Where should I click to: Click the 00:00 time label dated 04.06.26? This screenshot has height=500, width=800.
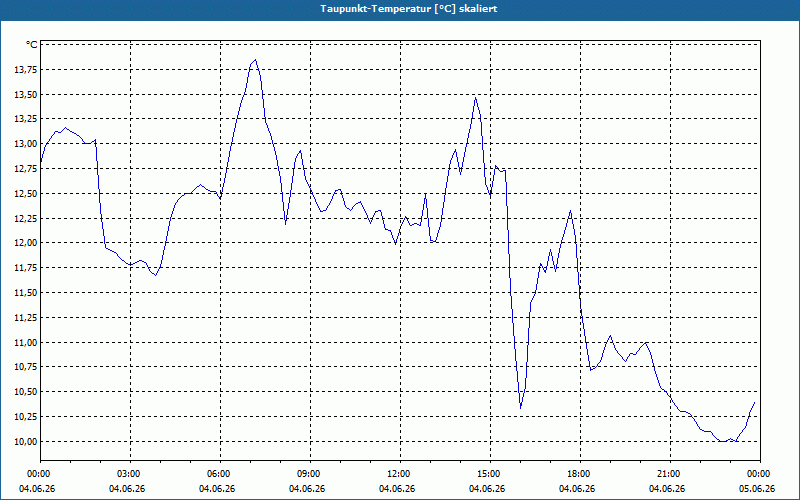37,474
